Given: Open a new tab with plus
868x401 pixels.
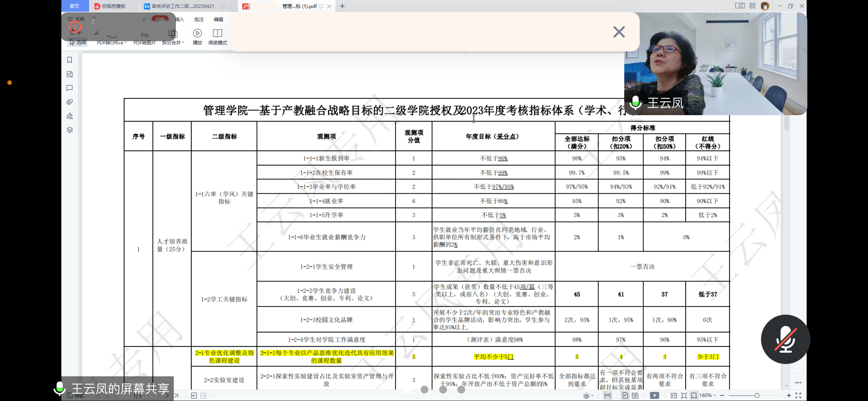Looking at the screenshot, I should (342, 6).
